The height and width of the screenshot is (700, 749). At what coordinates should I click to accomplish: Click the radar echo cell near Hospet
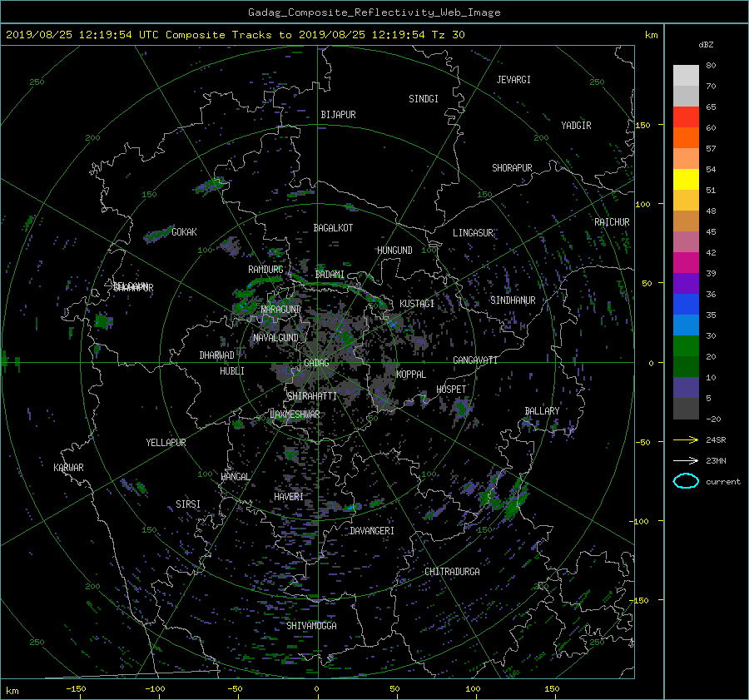coord(461,408)
